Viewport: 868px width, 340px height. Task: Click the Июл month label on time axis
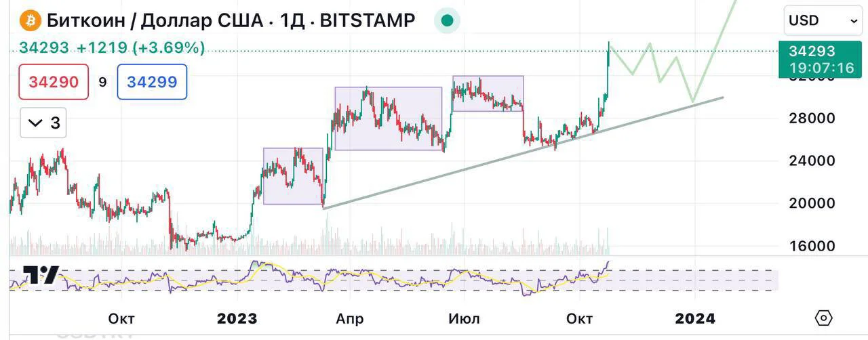point(465,318)
